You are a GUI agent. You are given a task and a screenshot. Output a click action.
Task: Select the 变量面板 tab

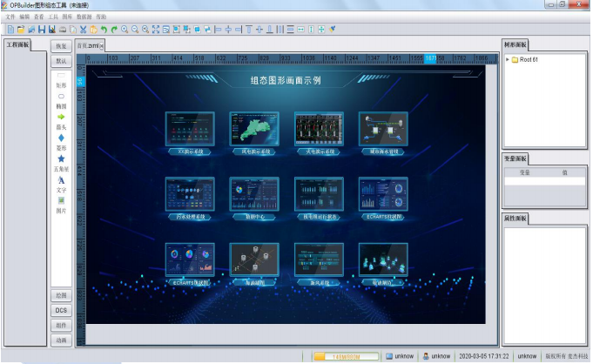[516, 158]
